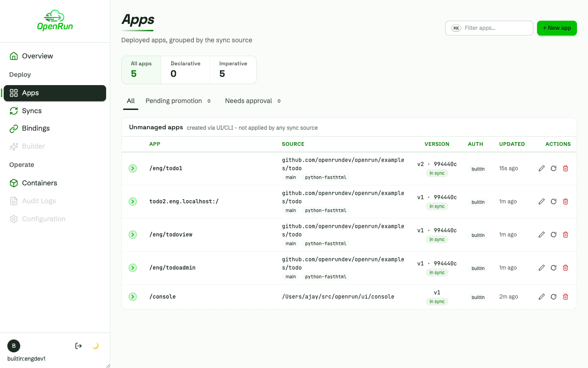The image size is (588, 368).
Task: Click the Builder sidebar item
Action: coord(55,146)
